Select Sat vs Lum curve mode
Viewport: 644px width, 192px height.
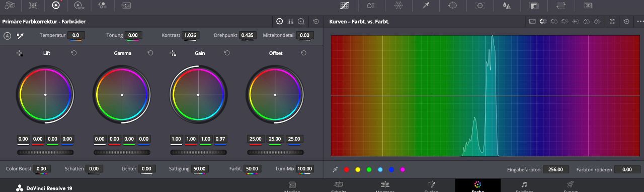(597, 22)
